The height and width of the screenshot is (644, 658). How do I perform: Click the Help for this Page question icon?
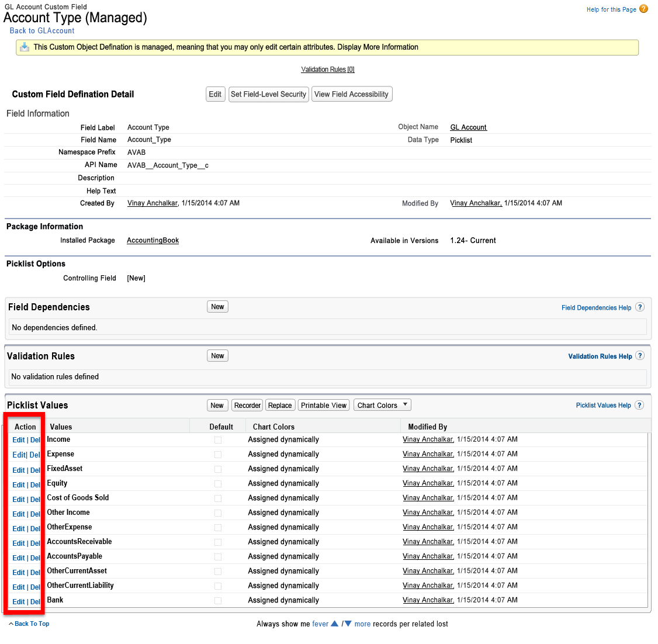point(643,9)
